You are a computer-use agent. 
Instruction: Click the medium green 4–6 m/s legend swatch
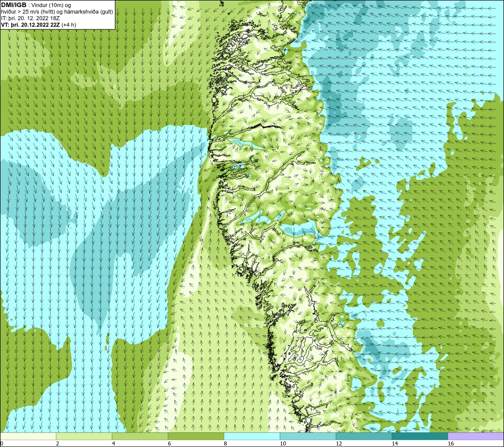pyautogui.click(x=140, y=436)
